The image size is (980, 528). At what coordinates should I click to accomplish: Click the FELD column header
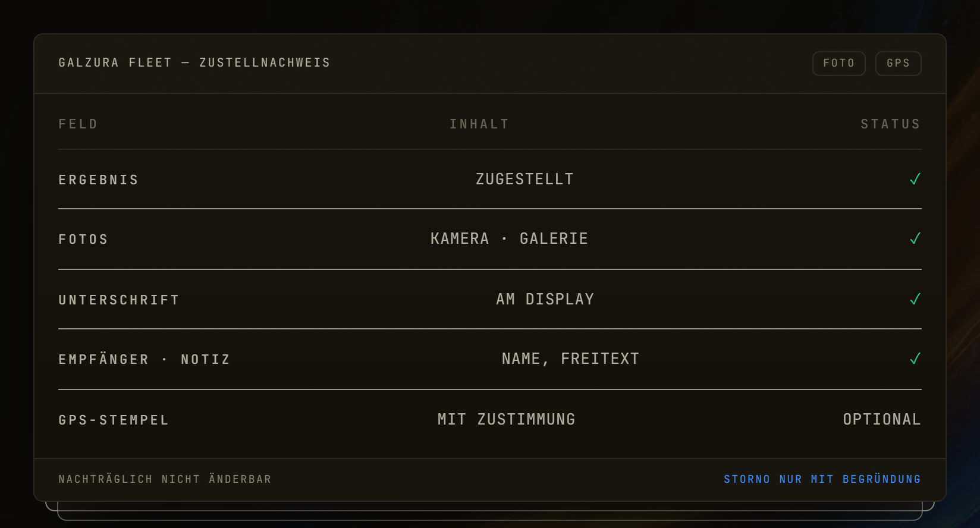[78, 124]
